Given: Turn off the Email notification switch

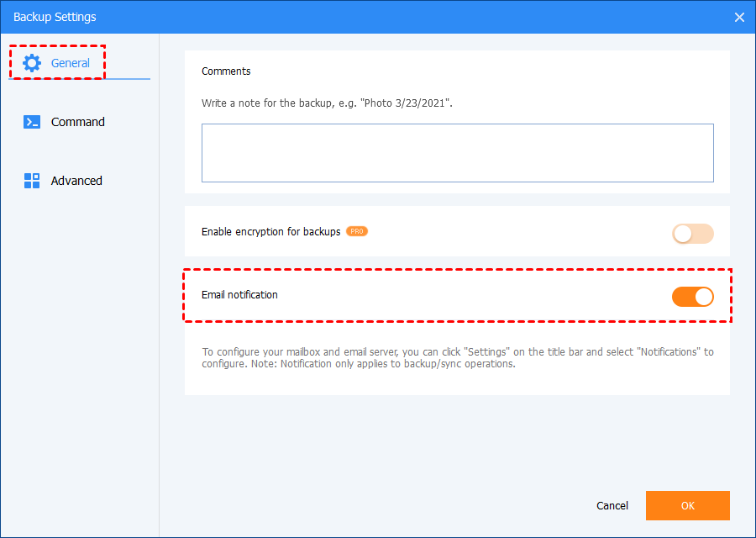Looking at the screenshot, I should point(692,296).
